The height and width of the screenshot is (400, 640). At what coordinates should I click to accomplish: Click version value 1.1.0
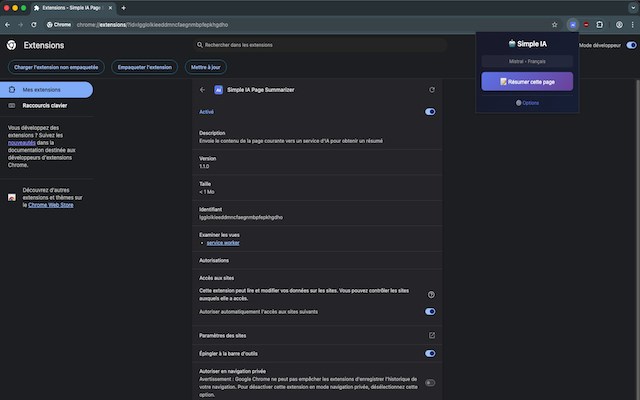[204, 166]
